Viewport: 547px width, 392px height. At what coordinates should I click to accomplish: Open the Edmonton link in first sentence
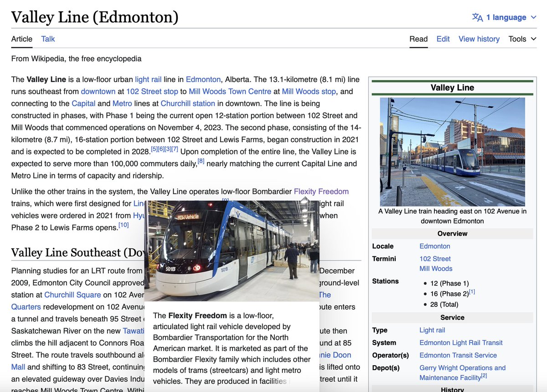(x=203, y=79)
